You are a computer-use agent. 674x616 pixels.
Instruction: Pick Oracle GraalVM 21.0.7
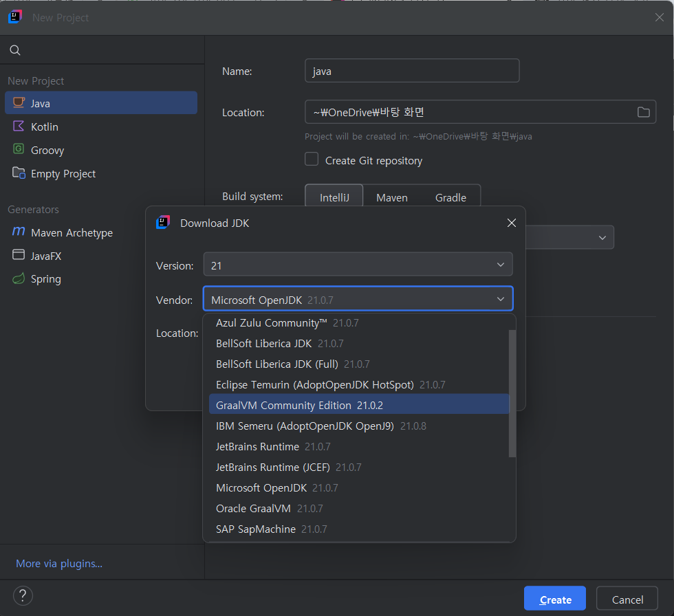[359, 509]
